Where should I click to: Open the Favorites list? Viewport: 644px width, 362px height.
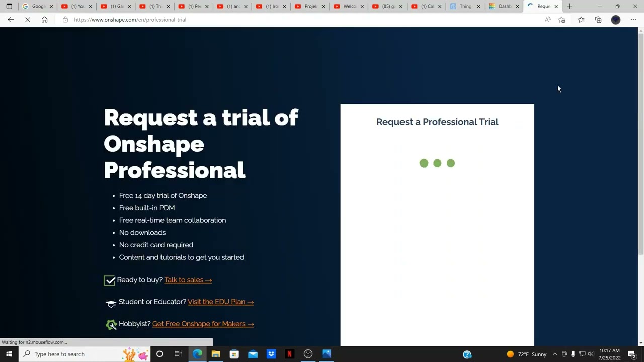point(581,20)
